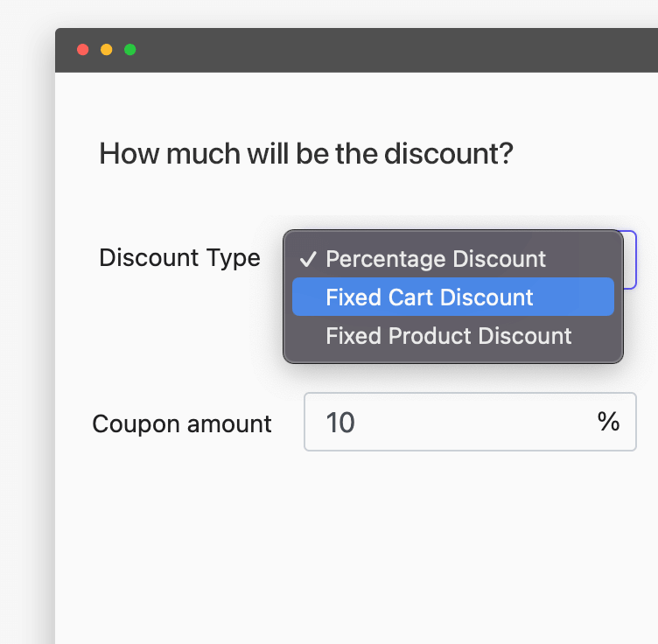Click the Discount Type dropdown's right edge
This screenshot has width=658, height=644.
[630, 259]
